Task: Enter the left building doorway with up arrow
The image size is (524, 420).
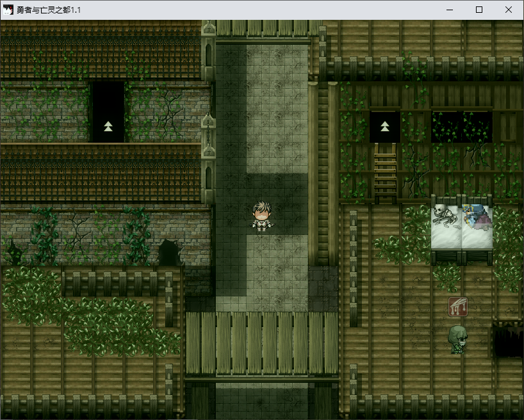Action: point(108,112)
